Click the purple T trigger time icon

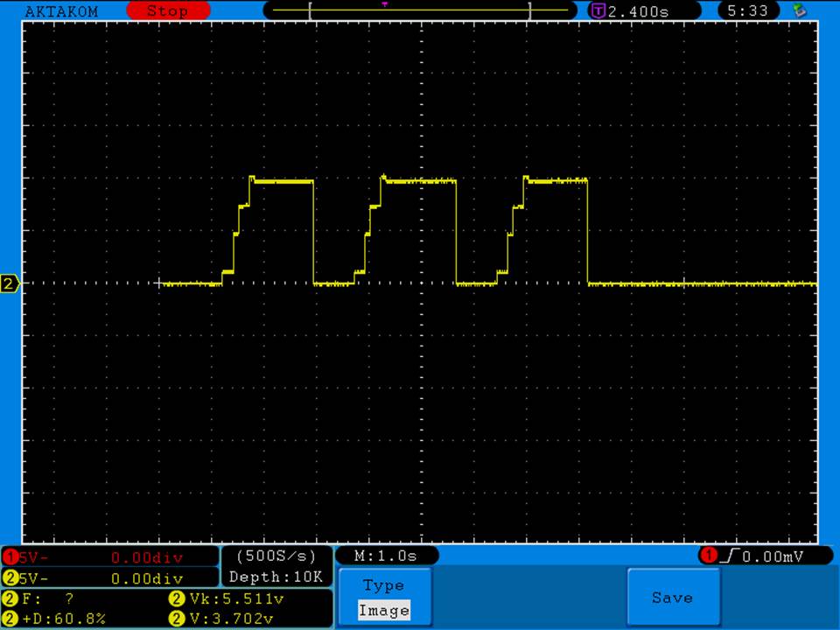598,11
